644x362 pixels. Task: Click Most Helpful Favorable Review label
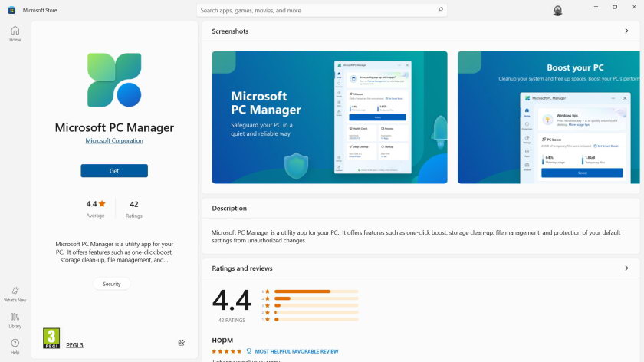click(x=297, y=351)
